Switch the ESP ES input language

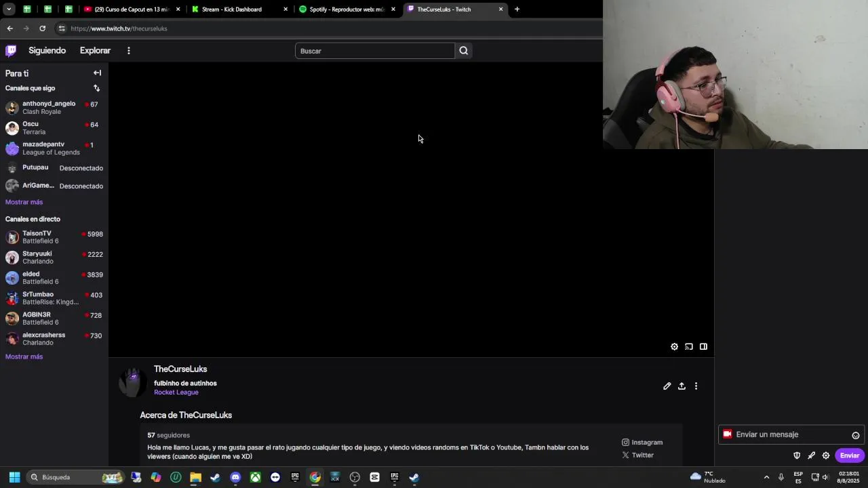[798, 477]
